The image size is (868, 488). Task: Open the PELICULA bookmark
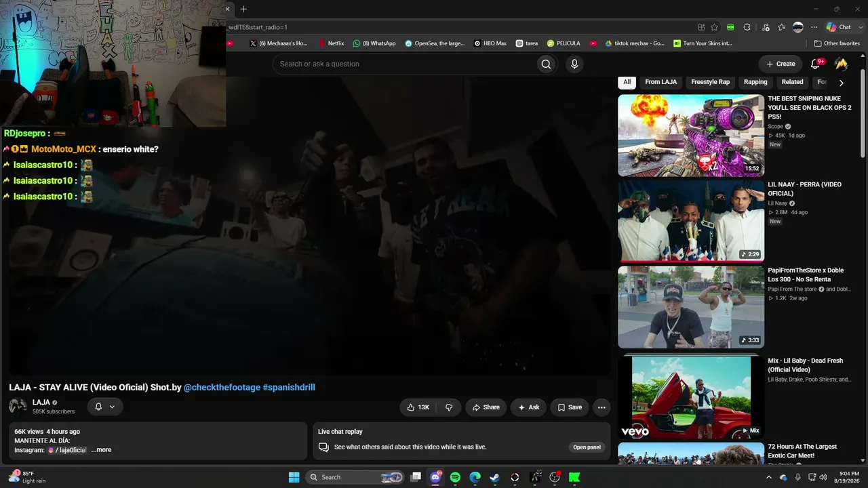(x=564, y=43)
